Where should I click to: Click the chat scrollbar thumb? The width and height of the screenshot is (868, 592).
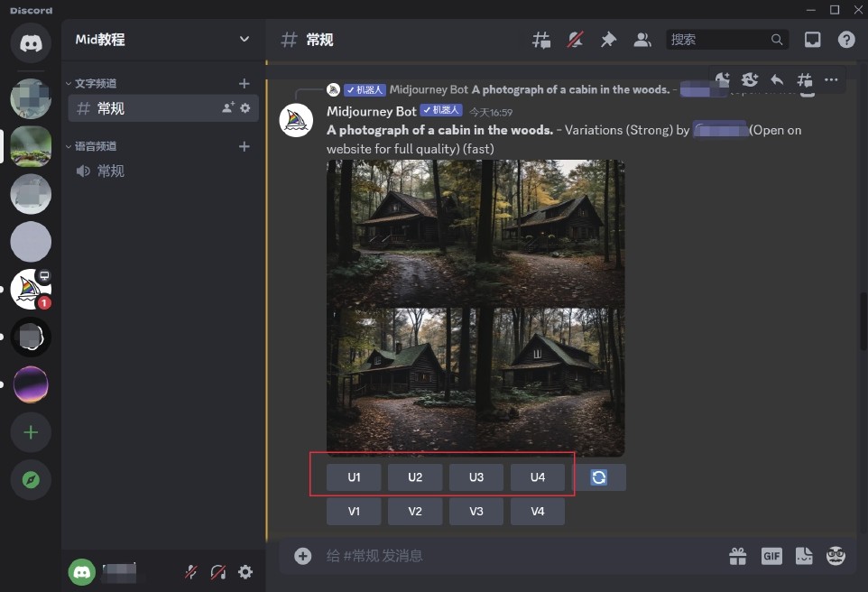[863, 322]
